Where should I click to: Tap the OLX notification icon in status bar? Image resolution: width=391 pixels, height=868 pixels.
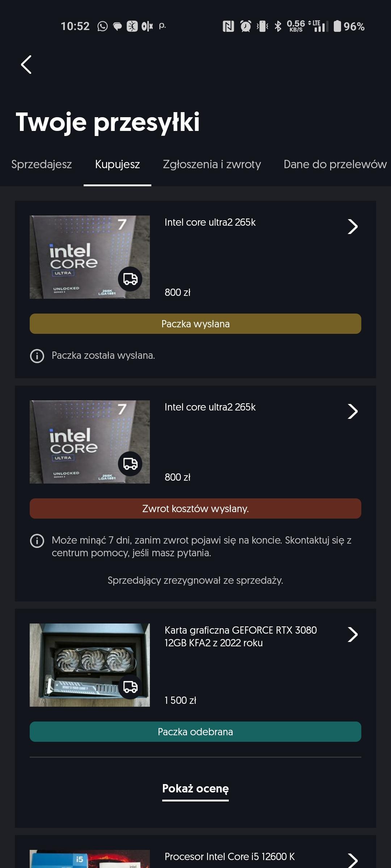pyautogui.click(x=147, y=26)
